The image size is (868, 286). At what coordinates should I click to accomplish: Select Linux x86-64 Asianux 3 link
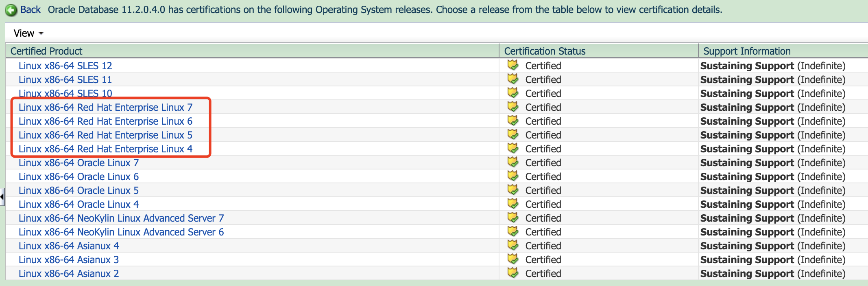pyautogui.click(x=69, y=260)
